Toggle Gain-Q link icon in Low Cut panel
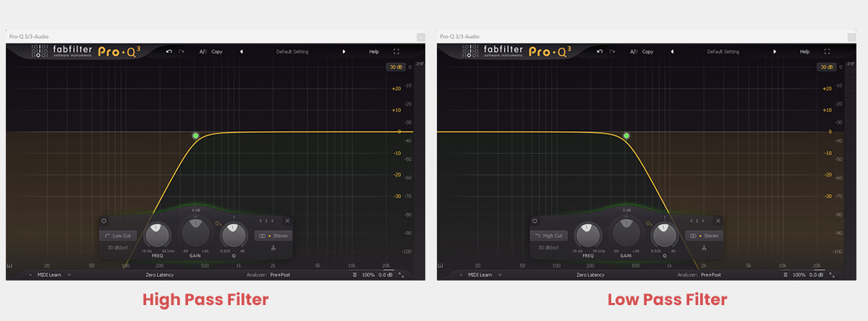The width and height of the screenshot is (868, 321). click(218, 224)
